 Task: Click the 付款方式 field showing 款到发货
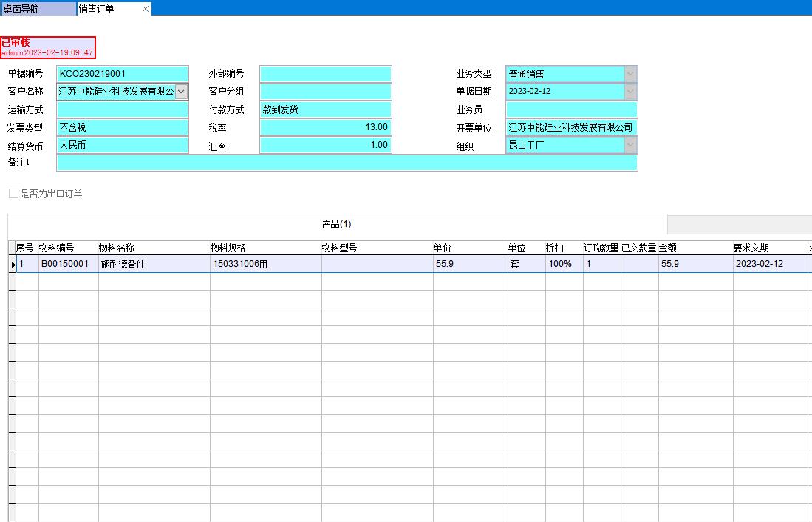click(325, 109)
